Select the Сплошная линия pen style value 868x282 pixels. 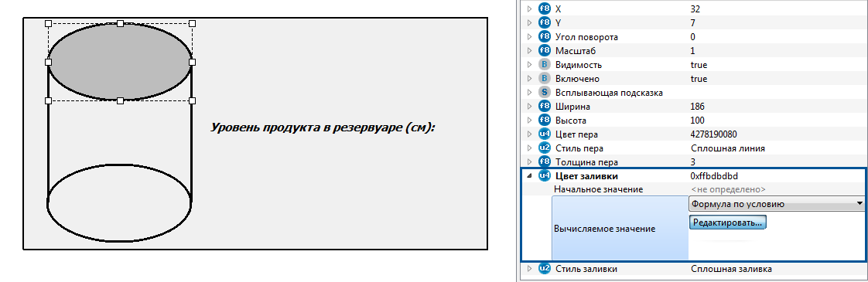click(x=728, y=148)
